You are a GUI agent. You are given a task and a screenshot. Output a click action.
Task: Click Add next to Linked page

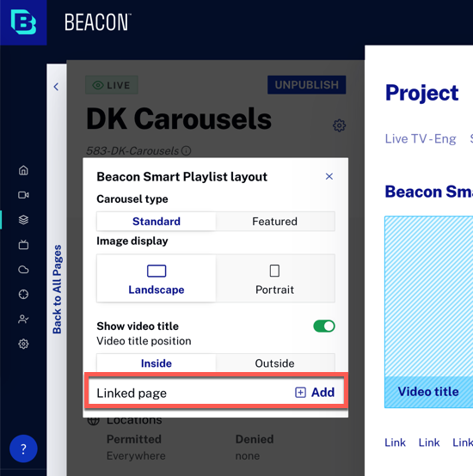coord(315,393)
